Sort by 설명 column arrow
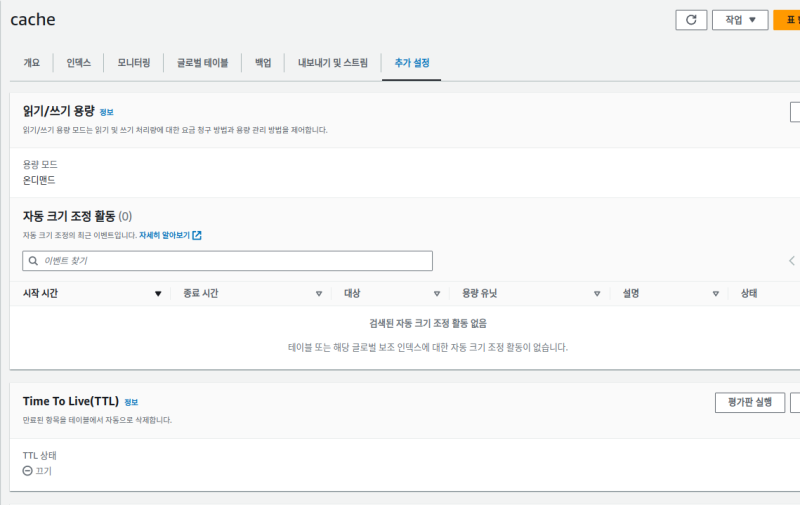This screenshot has width=800, height=505. [x=716, y=294]
